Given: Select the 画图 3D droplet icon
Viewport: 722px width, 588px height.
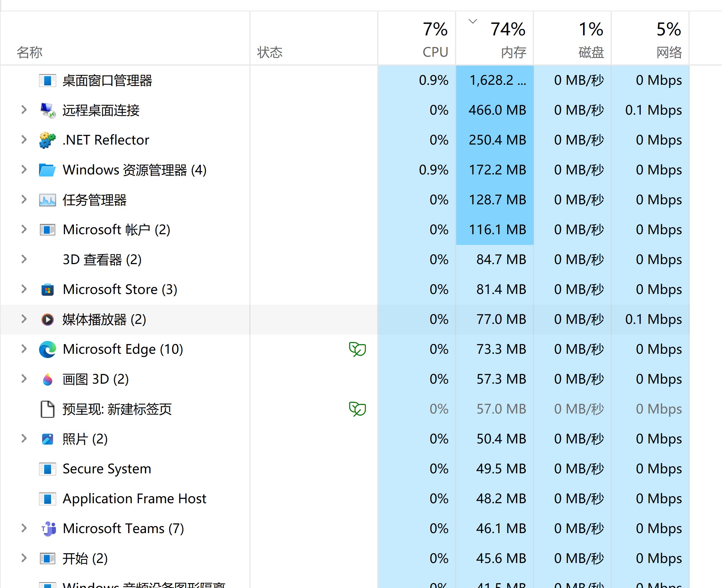Looking at the screenshot, I should click(48, 379).
